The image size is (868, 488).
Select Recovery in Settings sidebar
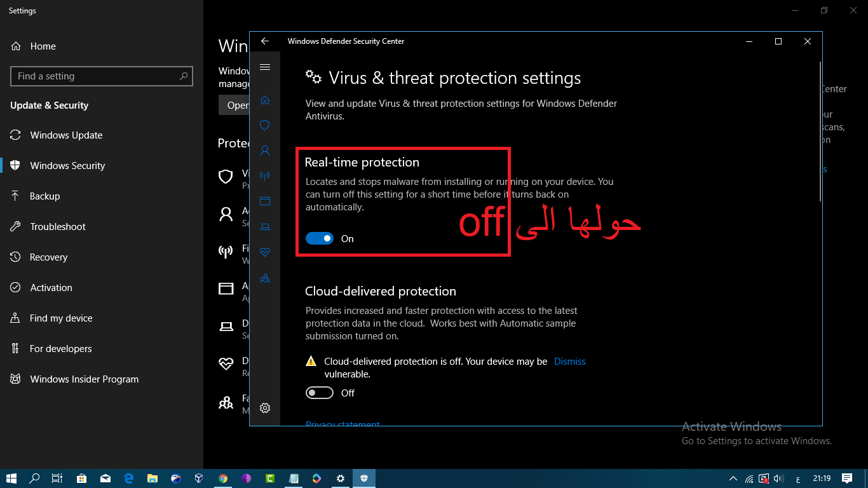coord(102,257)
